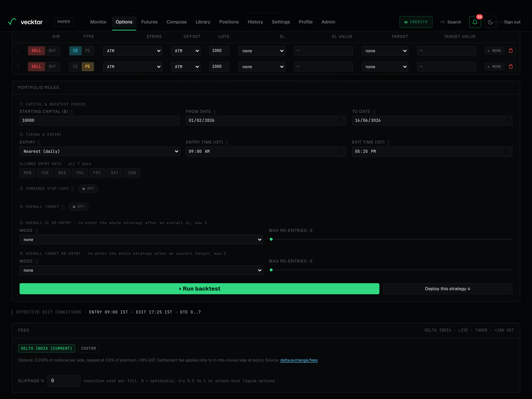The height and width of the screenshot is (399, 532).
Task: Select SELL on the CE leg row
Action: coord(36,51)
